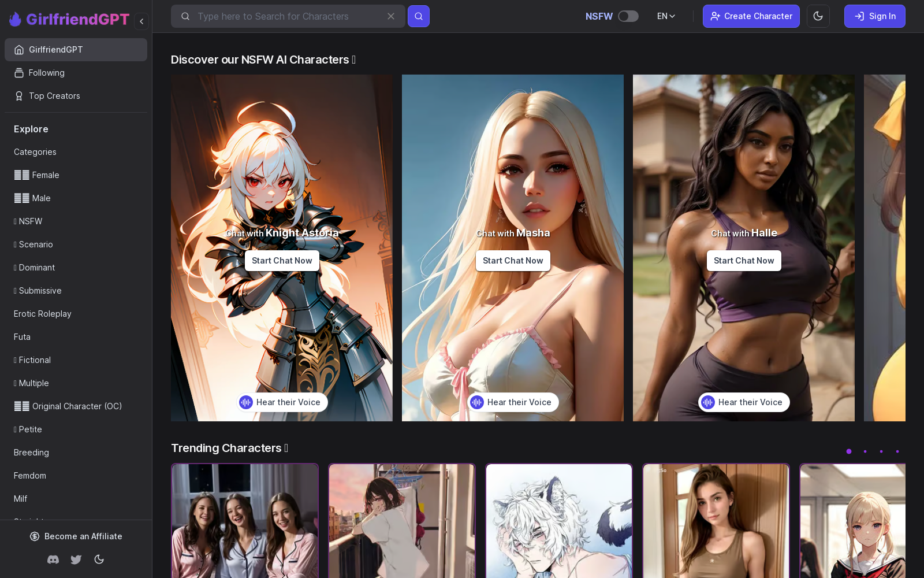
Task: Open the Top Creators page
Action: point(76,96)
